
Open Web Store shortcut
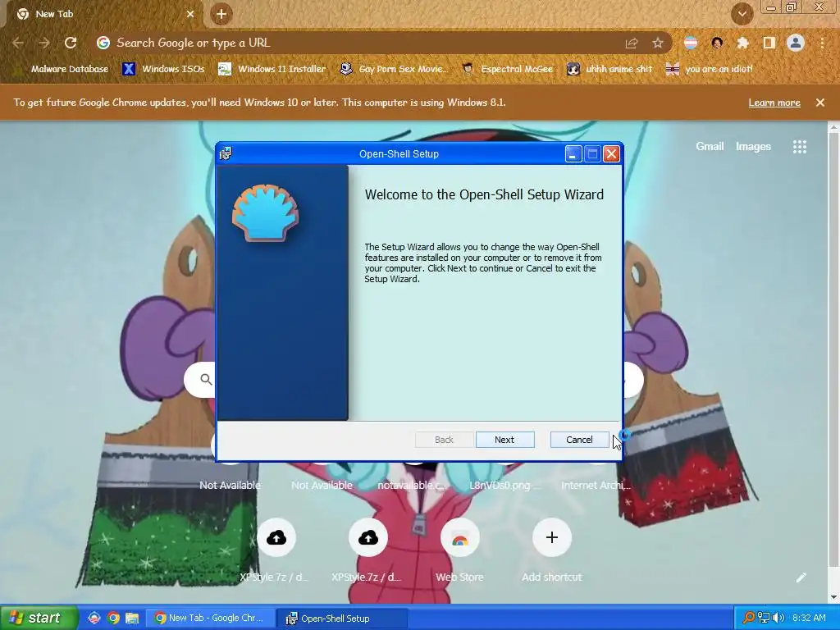[459, 537]
